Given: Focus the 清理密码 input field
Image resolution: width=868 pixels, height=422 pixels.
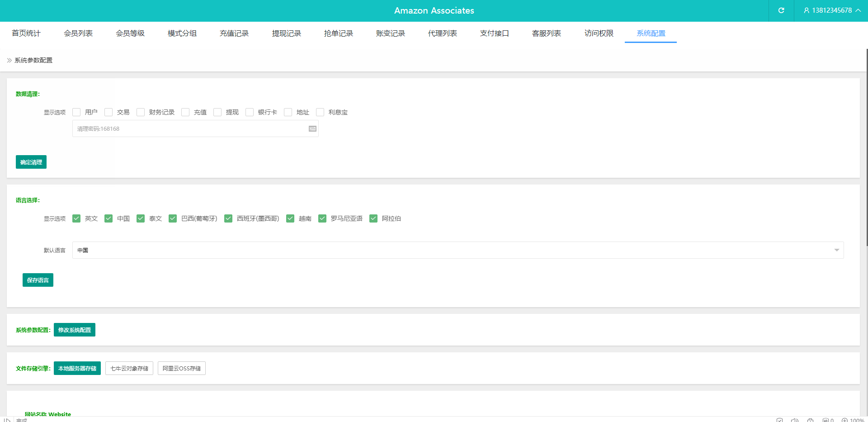Looking at the screenshot, I should point(190,129).
